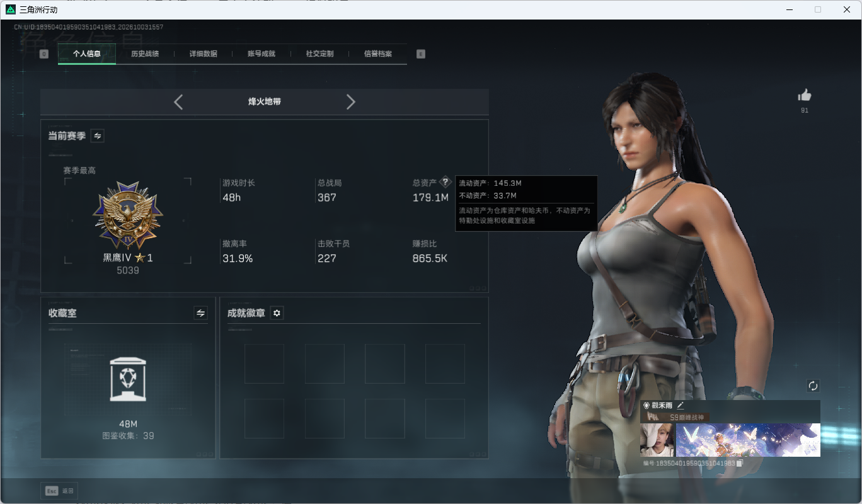Click the 三角洲行动 app icon in the title bar
The image size is (862, 504).
point(11,9)
